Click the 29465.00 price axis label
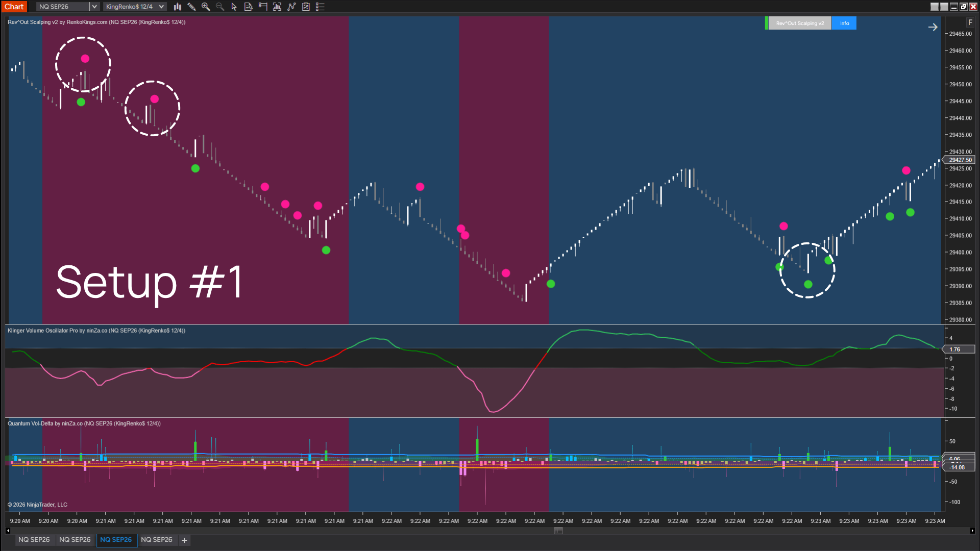Viewport: 980px width, 551px height. point(961,34)
